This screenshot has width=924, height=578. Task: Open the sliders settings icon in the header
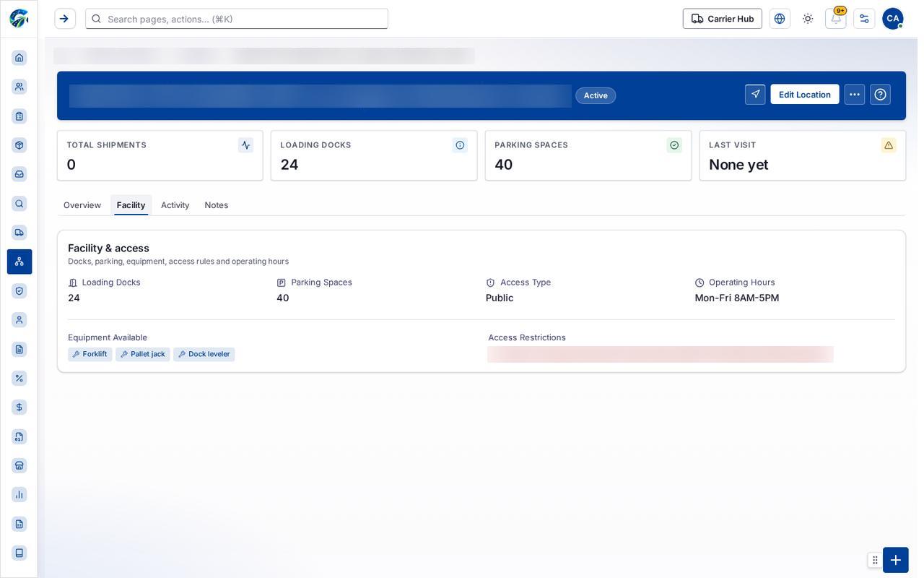(x=864, y=19)
